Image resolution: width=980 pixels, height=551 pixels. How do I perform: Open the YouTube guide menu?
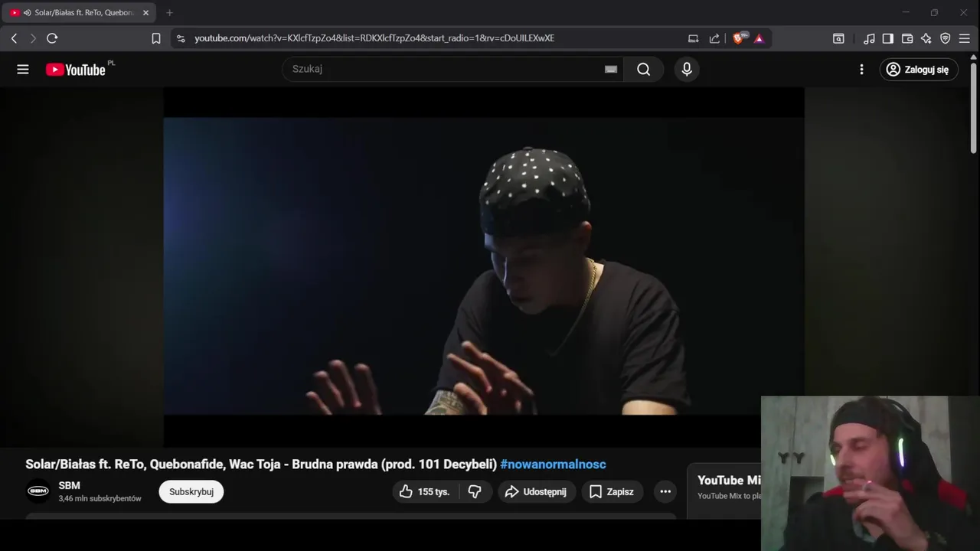(23, 70)
